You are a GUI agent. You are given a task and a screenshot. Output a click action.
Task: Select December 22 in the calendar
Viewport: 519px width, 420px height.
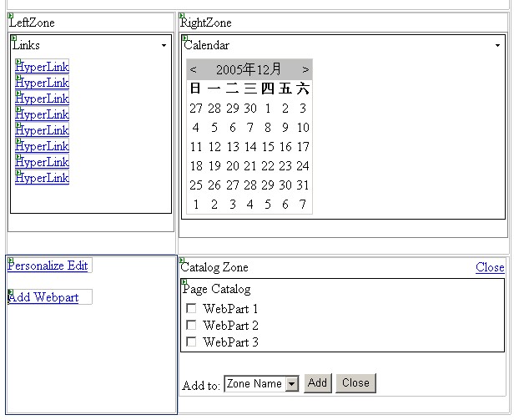pos(268,166)
